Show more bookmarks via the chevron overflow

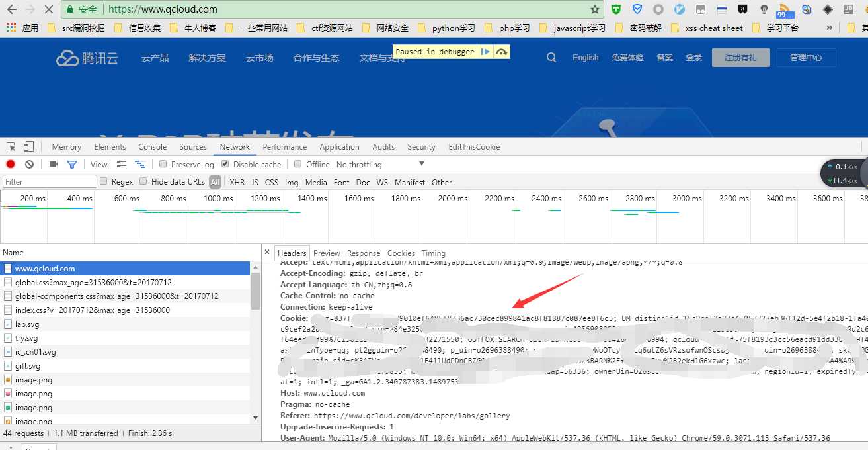coord(830,28)
